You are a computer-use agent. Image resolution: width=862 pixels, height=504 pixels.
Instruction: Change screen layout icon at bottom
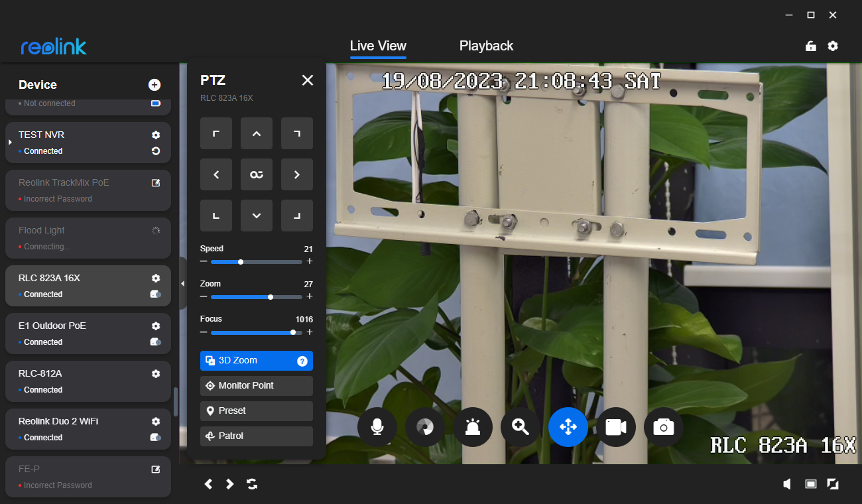click(x=810, y=484)
